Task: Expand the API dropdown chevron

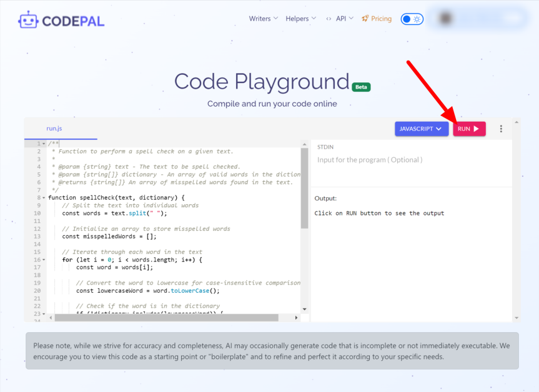Action: tap(350, 19)
